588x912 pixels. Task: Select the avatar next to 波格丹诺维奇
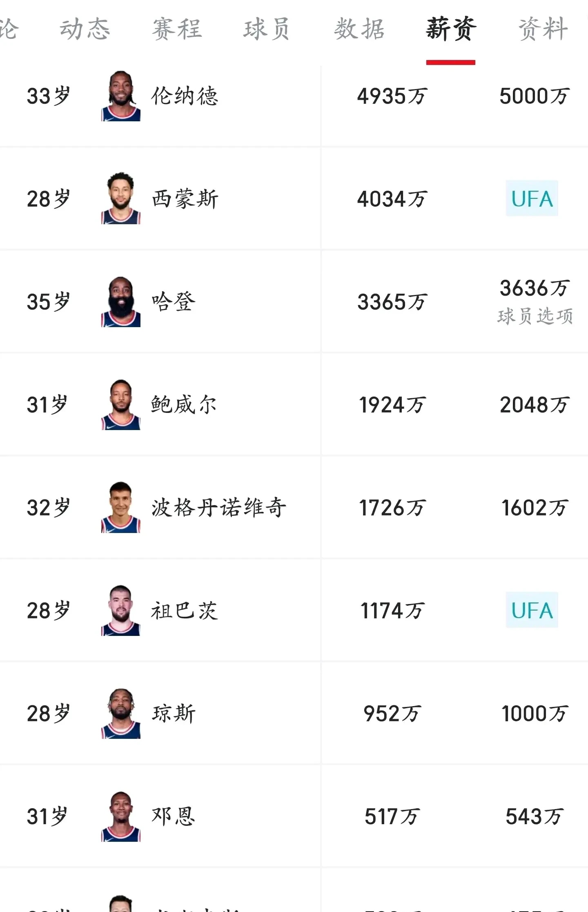(x=121, y=508)
